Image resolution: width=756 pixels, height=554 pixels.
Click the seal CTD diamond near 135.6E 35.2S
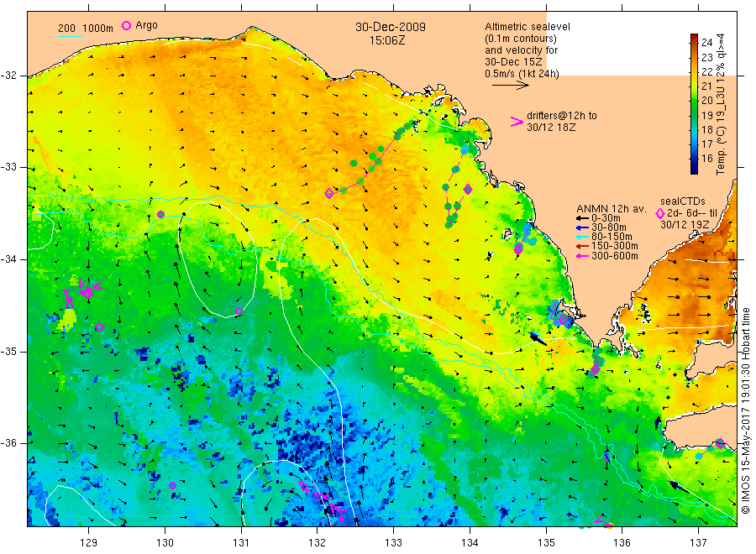click(596, 369)
